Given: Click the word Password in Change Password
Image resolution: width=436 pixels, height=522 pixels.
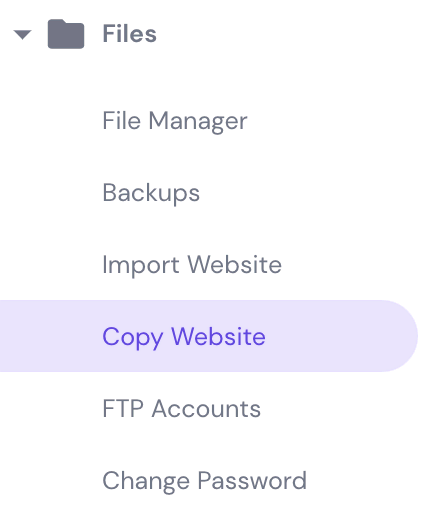Looking at the screenshot, I should pyautogui.click(x=252, y=480).
